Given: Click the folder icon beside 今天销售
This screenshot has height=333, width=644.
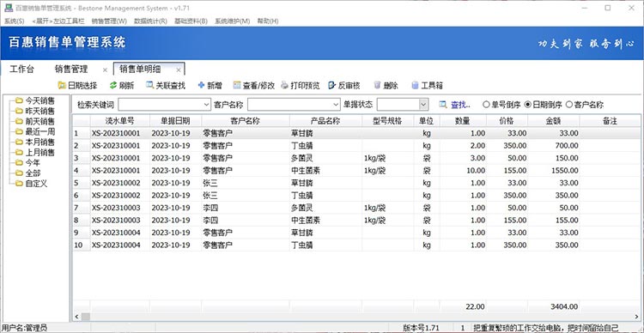Looking at the screenshot, I should pos(19,100).
